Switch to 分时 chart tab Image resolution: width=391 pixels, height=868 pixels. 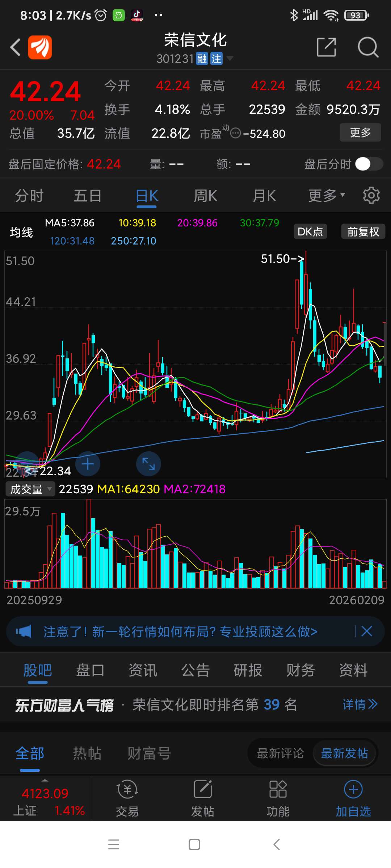(x=29, y=196)
